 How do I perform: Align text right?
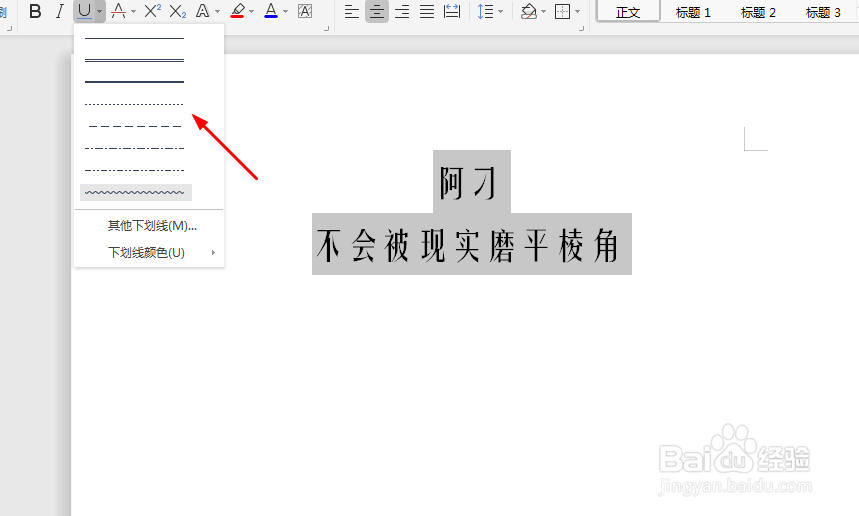pyautogui.click(x=402, y=11)
